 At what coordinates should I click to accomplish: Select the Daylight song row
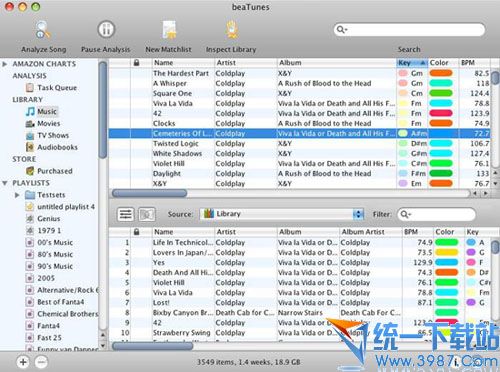pyautogui.click(x=299, y=173)
